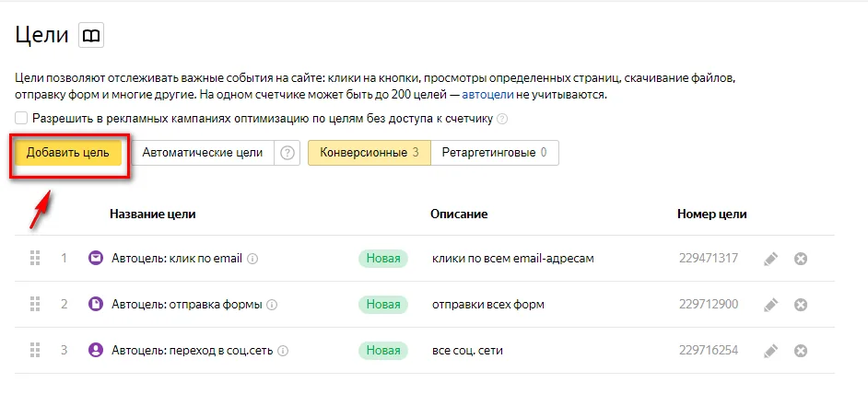The width and height of the screenshot is (868, 406).
Task: Click the Новая badge for form goal
Action: (x=383, y=304)
